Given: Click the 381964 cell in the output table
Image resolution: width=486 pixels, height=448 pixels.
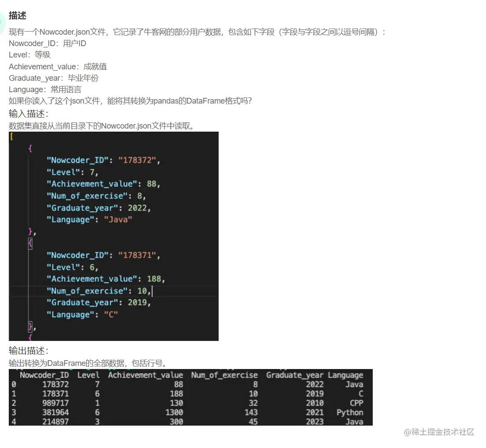Looking at the screenshot, I should click(x=55, y=412).
